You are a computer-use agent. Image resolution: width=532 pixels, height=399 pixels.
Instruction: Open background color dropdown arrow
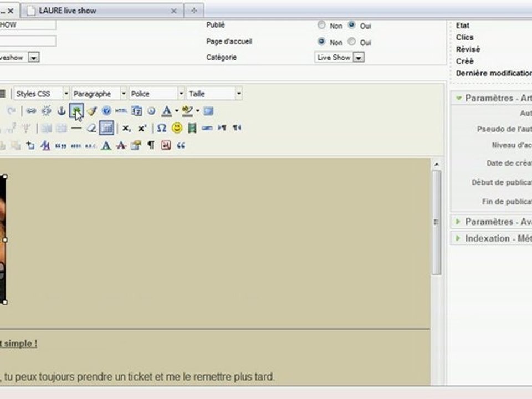point(198,111)
